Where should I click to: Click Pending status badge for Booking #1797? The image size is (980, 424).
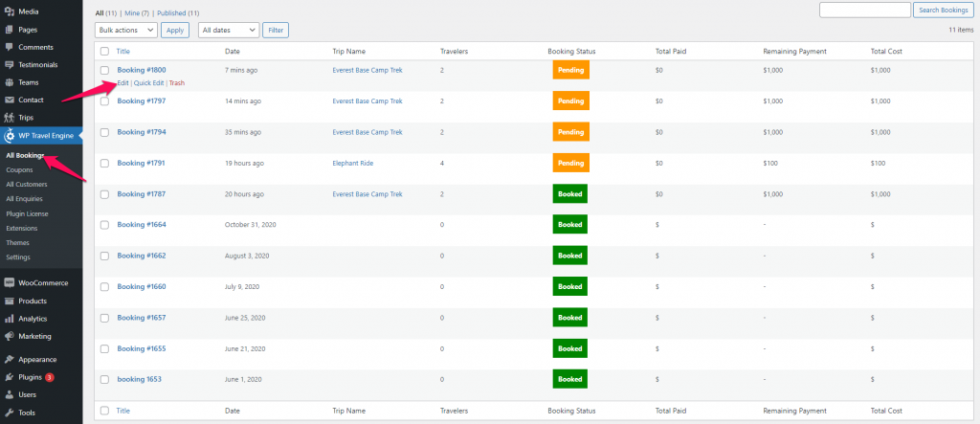570,101
